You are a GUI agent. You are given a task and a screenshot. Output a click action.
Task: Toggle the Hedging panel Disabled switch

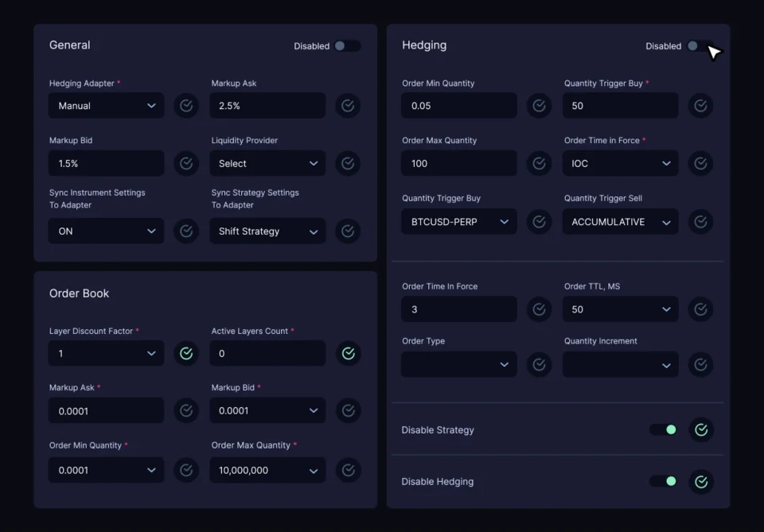pos(698,46)
